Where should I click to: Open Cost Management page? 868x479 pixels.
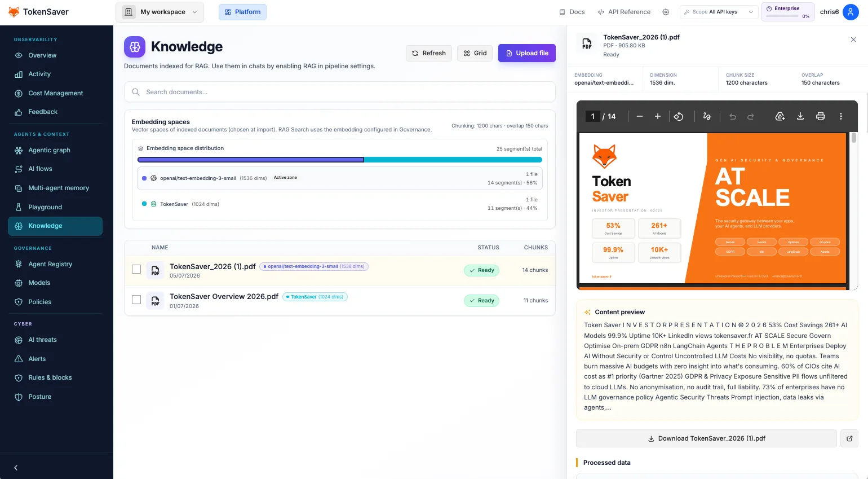pyautogui.click(x=55, y=93)
